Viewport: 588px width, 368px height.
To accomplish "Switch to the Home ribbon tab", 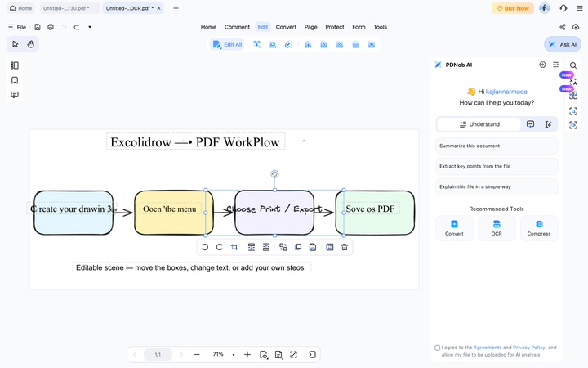I will (208, 27).
